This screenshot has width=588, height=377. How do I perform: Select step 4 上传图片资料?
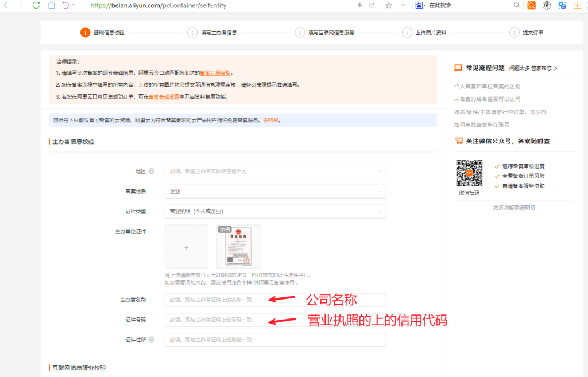pyautogui.click(x=431, y=33)
